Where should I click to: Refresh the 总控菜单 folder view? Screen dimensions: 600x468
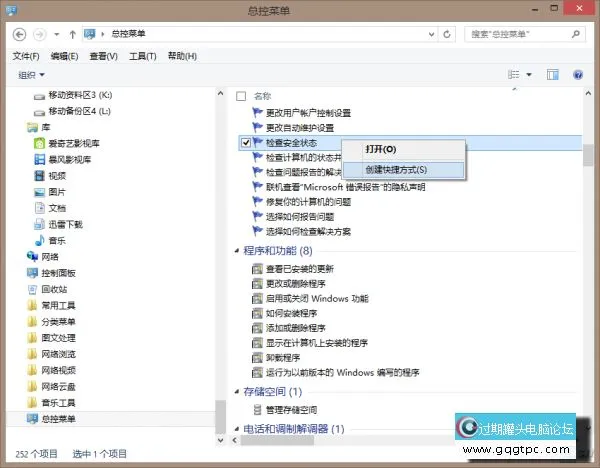tap(447, 34)
